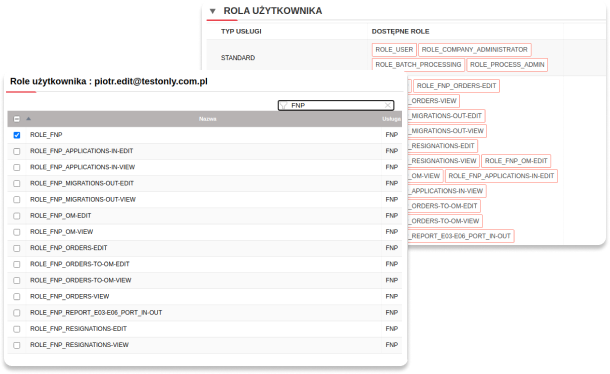The width and height of the screenshot is (610, 374).
Task: Check ROLE_FNP_APPLICATIONS-IN-VIEW checkbox
Action: (17, 167)
